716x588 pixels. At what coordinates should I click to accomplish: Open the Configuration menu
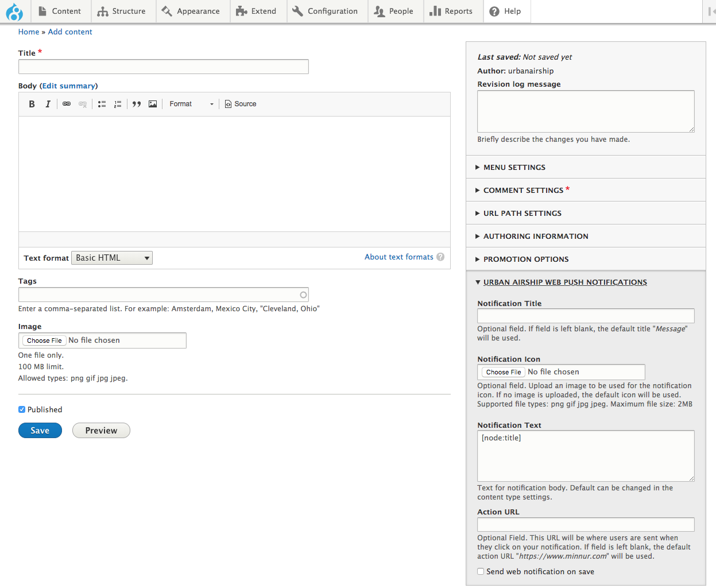click(x=327, y=11)
